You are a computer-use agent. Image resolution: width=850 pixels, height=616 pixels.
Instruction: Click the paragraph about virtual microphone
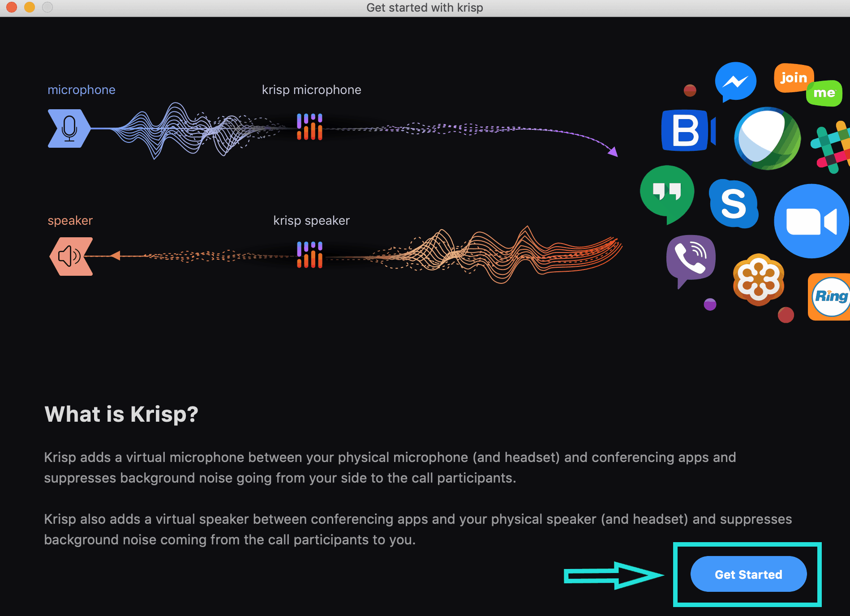pos(390,467)
